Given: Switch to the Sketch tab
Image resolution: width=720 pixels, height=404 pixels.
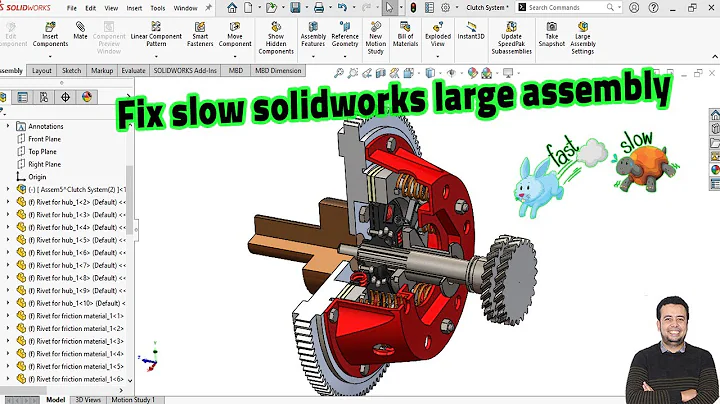Looking at the screenshot, I should [71, 71].
